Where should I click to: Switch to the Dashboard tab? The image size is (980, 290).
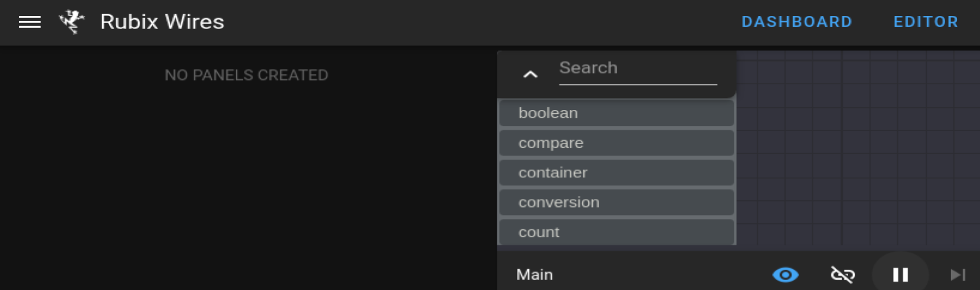[x=797, y=22]
